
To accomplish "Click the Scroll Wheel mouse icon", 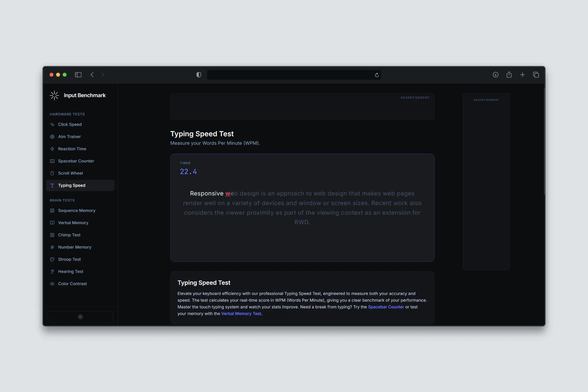I will (x=52, y=173).
